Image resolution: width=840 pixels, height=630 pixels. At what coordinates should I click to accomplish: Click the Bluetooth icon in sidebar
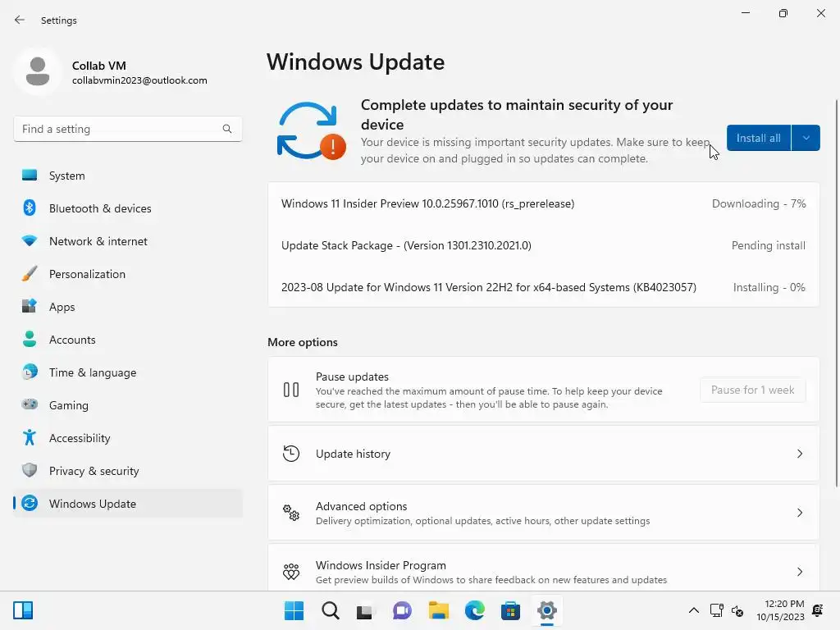[30, 208]
